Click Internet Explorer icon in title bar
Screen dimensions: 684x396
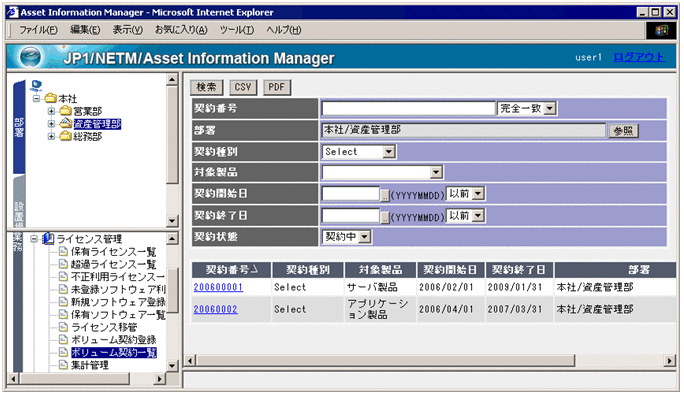click(x=12, y=12)
